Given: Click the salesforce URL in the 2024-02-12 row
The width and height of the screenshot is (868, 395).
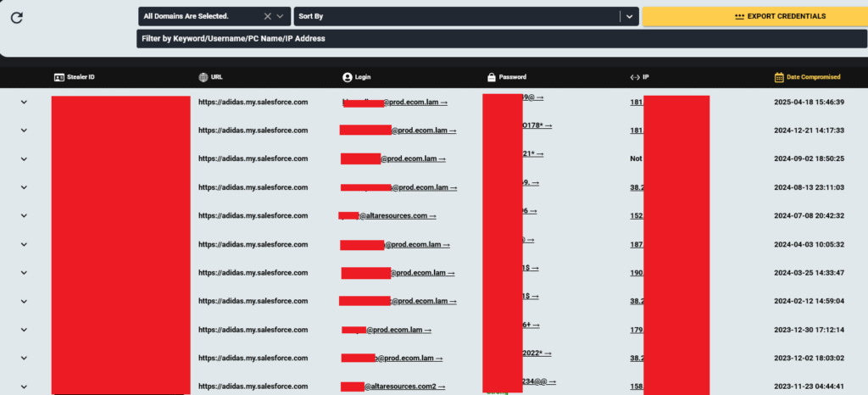Looking at the screenshot, I should (253, 302).
